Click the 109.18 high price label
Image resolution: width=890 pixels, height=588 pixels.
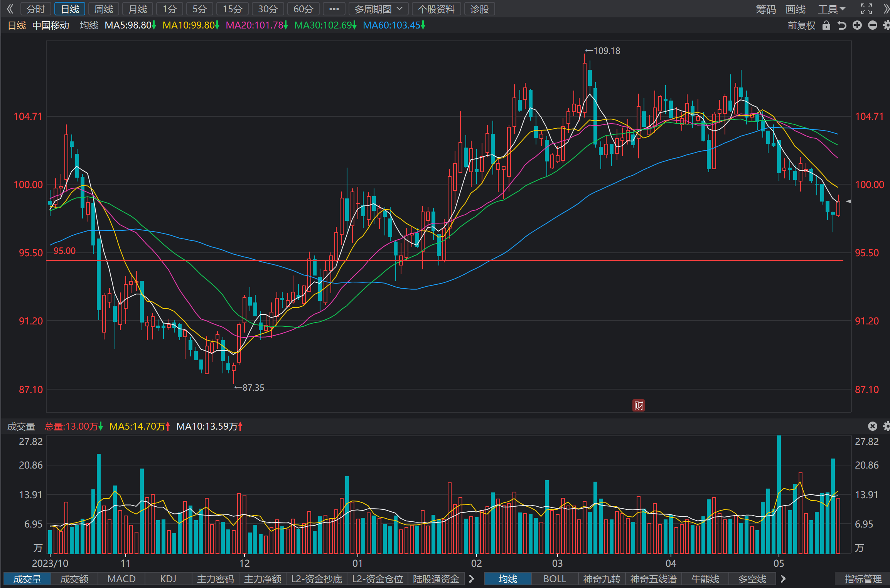coord(603,51)
